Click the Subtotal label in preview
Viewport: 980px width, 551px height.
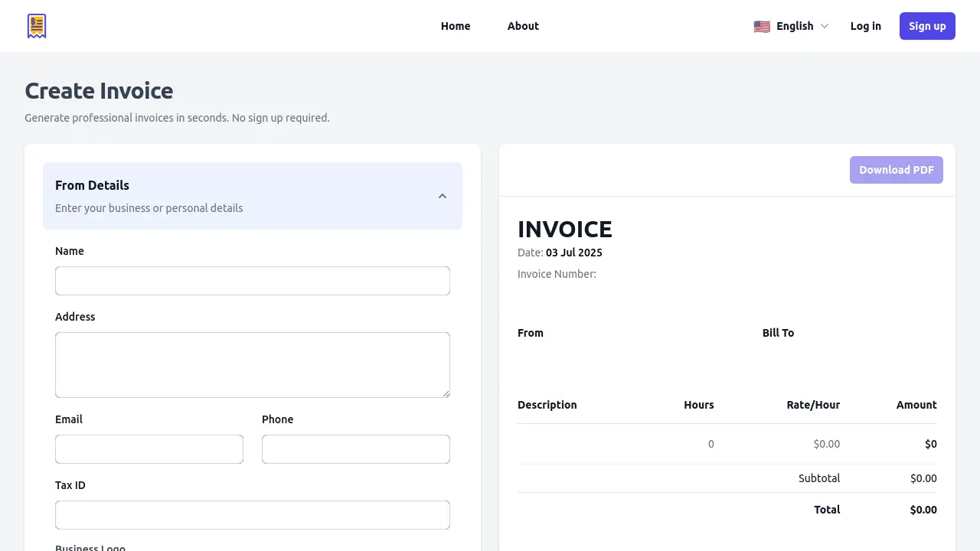(x=819, y=478)
